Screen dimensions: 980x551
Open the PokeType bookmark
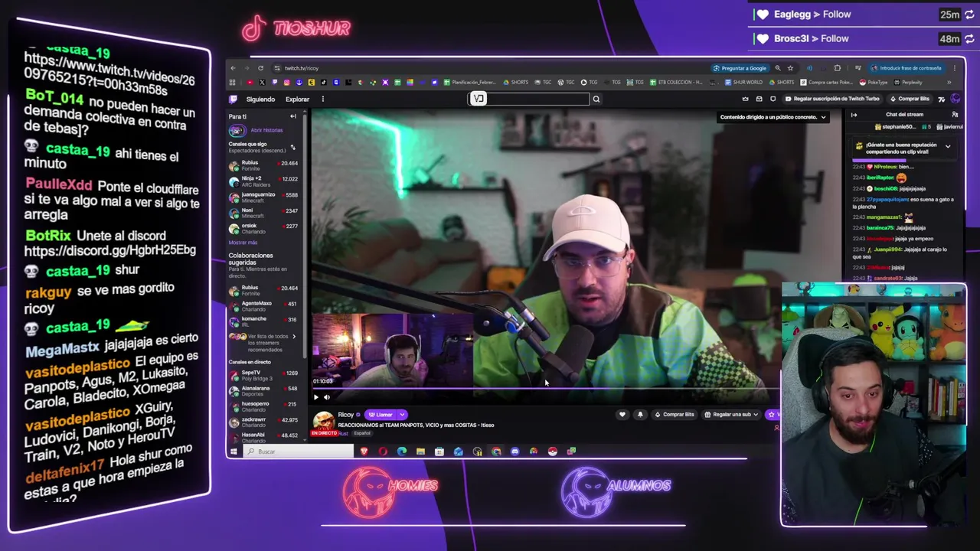click(x=874, y=82)
